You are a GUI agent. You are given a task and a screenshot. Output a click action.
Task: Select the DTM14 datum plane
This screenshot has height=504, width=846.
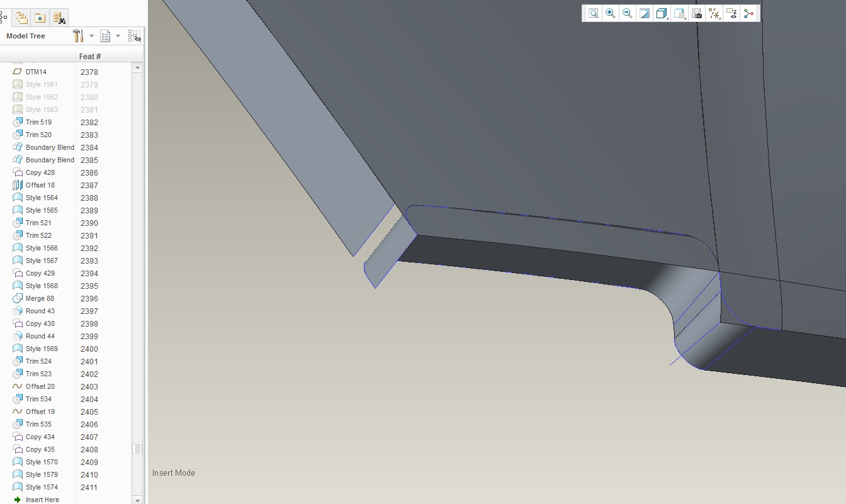click(36, 72)
